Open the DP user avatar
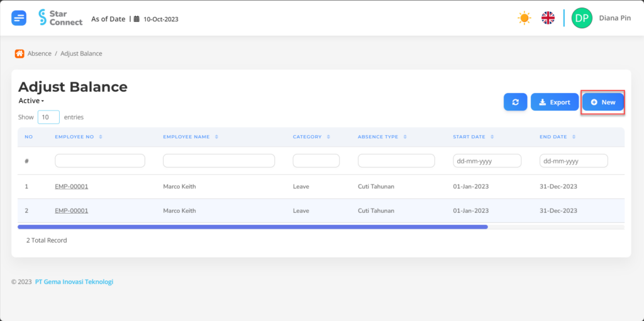The width and height of the screenshot is (644, 321). [582, 18]
